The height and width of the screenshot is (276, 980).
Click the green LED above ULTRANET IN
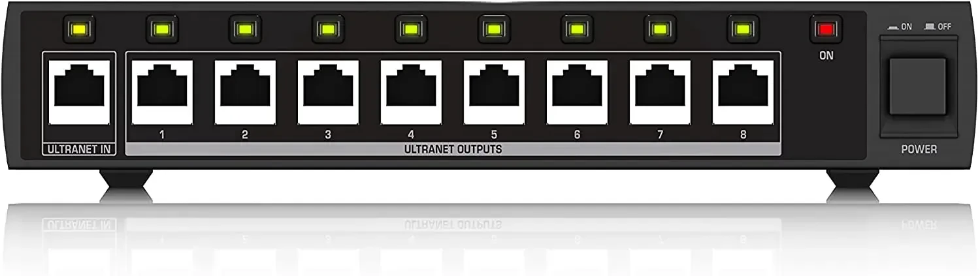(79, 29)
